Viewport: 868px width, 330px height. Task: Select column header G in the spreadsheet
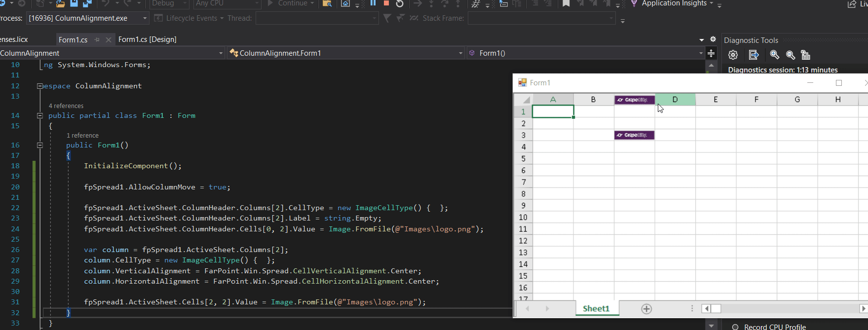coord(797,100)
